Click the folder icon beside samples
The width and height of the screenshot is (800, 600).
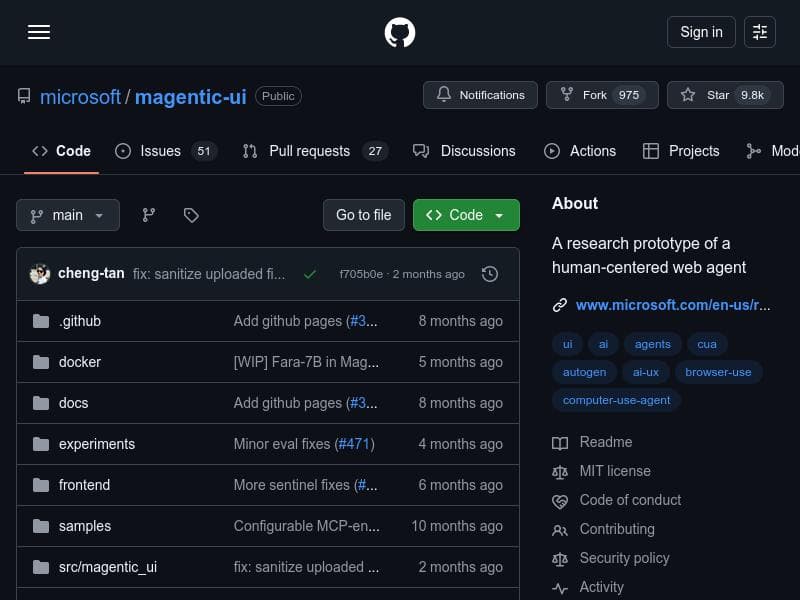tap(41, 526)
